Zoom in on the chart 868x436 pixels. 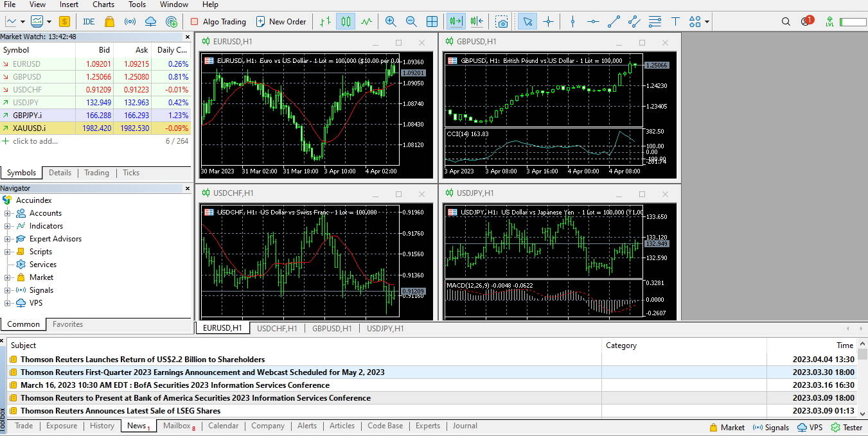tap(391, 21)
